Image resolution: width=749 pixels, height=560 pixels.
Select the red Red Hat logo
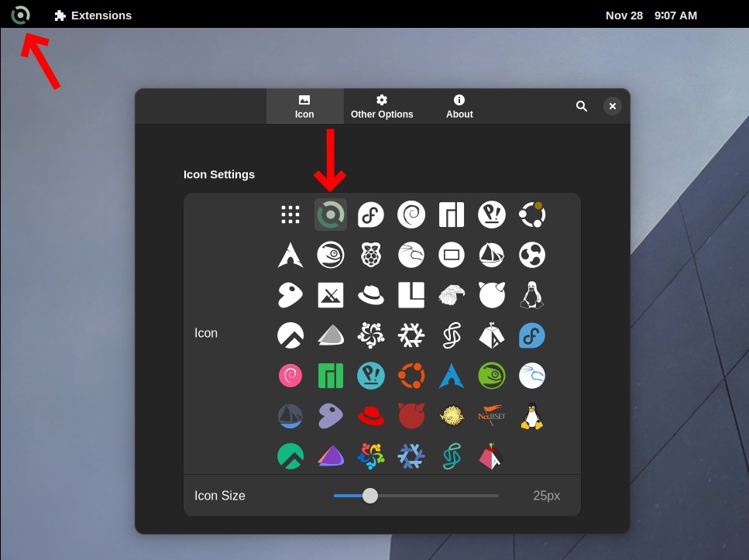coord(371,416)
